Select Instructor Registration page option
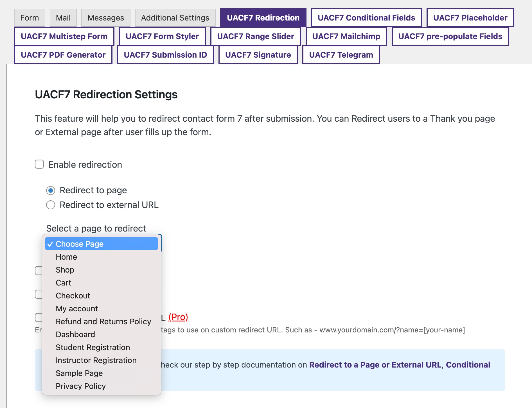The height and width of the screenshot is (408, 532). click(x=102, y=360)
